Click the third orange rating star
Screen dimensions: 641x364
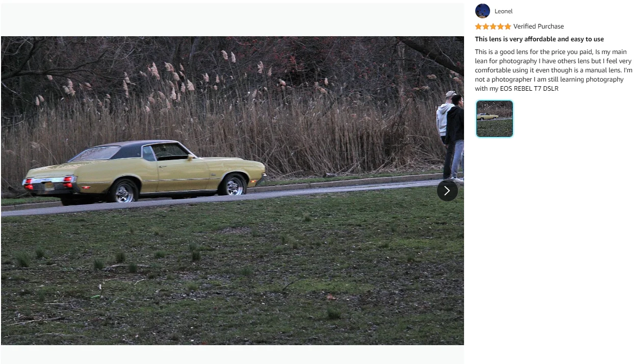(x=493, y=27)
